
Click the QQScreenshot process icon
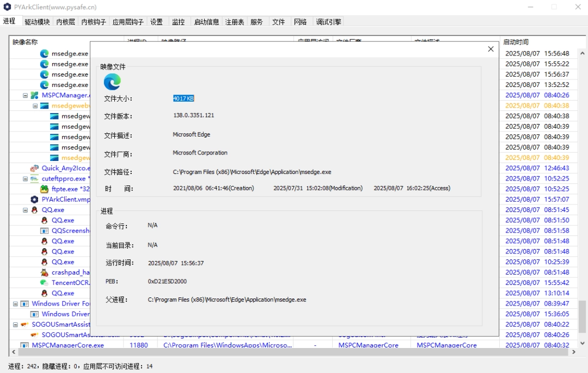pos(45,231)
